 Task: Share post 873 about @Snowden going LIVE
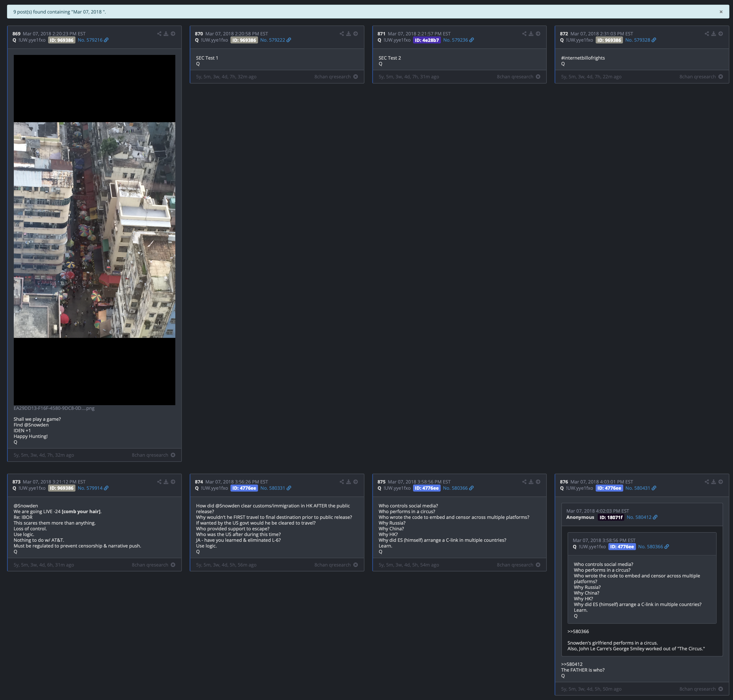pos(159,482)
